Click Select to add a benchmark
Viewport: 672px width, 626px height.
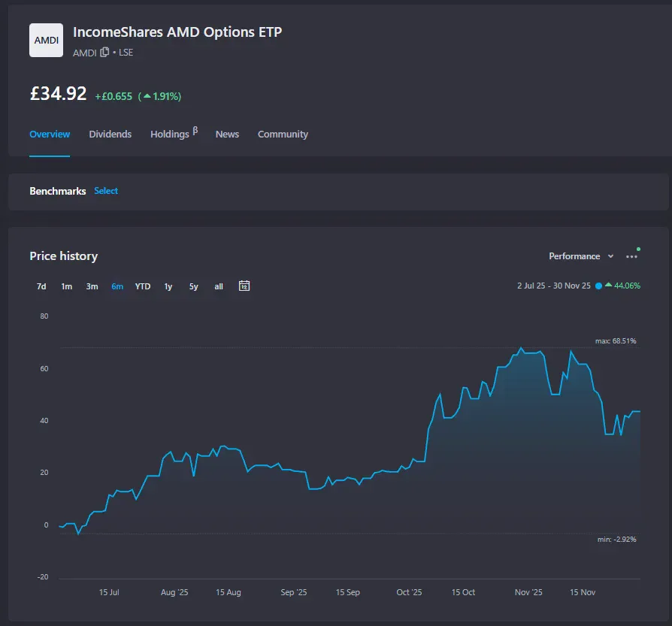(x=105, y=191)
